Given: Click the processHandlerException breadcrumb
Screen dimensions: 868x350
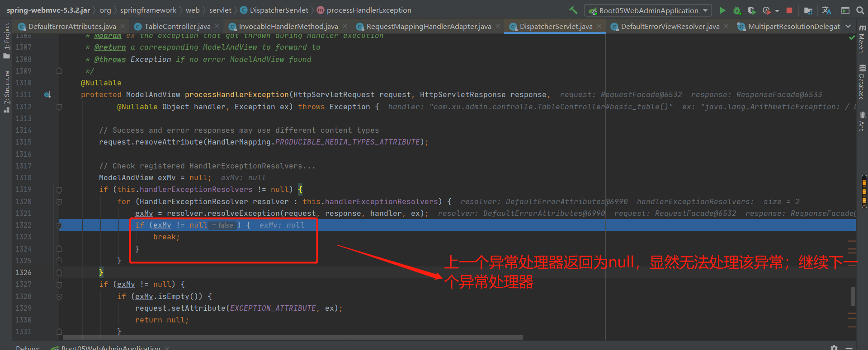Looking at the screenshot, I should coord(364,10).
